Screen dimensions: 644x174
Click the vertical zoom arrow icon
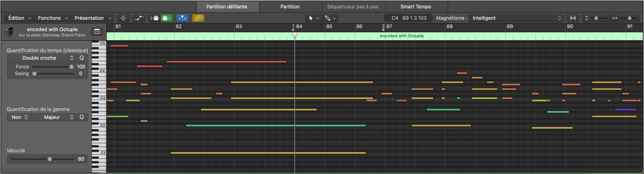click(586, 18)
